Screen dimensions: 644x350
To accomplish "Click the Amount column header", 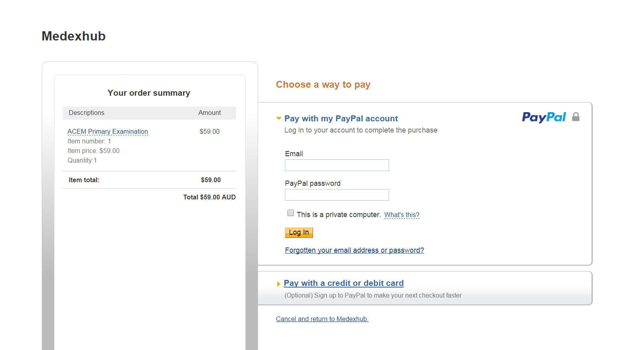I will 210,113.
